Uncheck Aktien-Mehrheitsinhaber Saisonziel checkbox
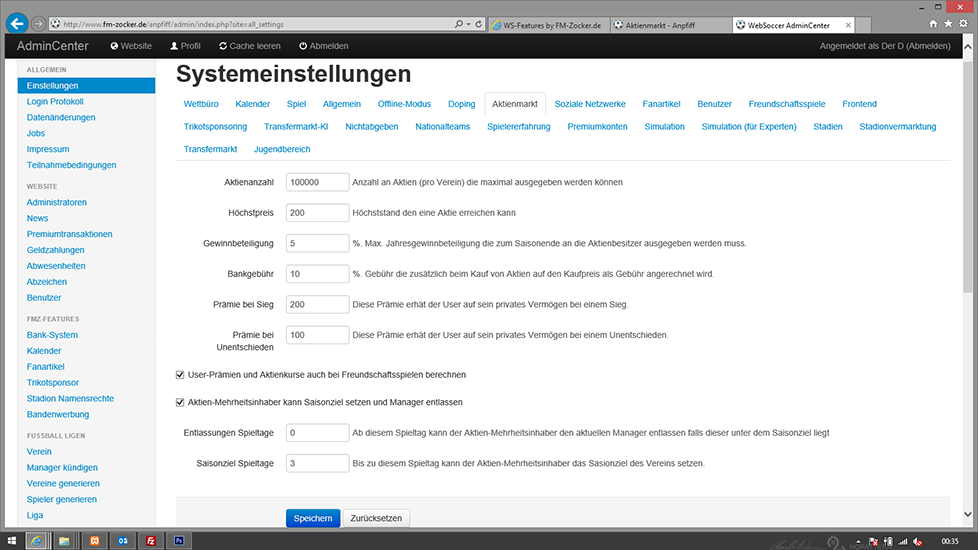 (x=180, y=402)
